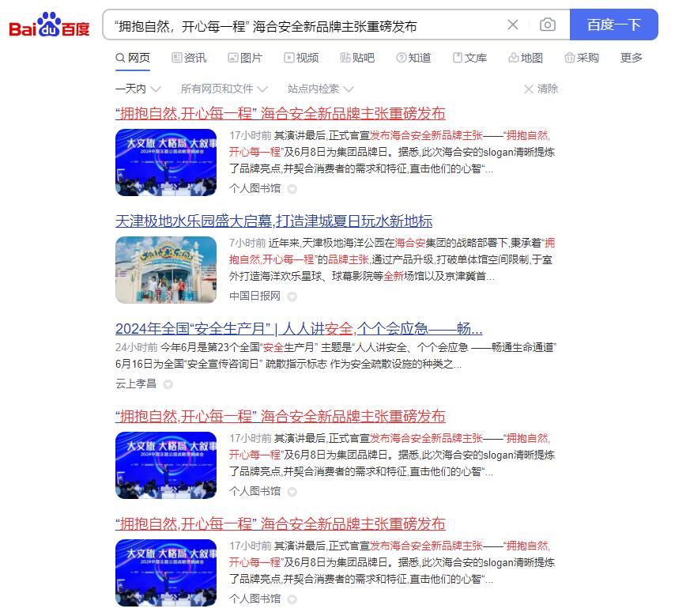Switch to the 资讯 tab
The image size is (690, 616).
(x=189, y=58)
